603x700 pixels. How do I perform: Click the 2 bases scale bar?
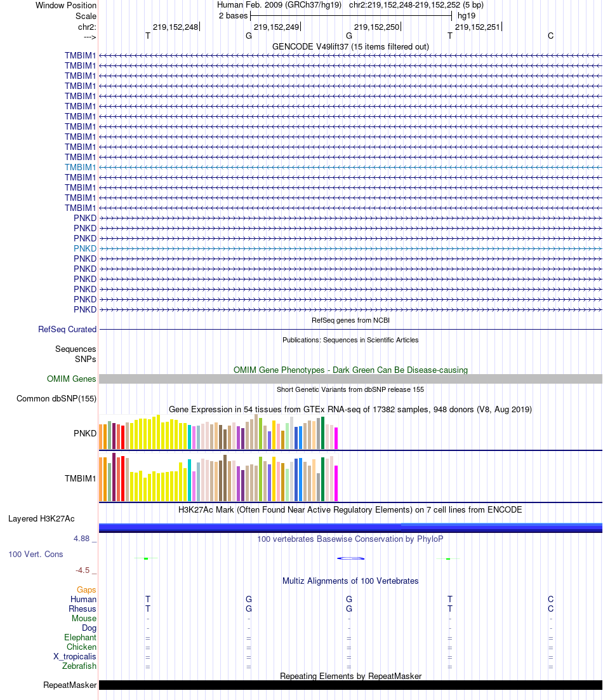tap(351, 16)
